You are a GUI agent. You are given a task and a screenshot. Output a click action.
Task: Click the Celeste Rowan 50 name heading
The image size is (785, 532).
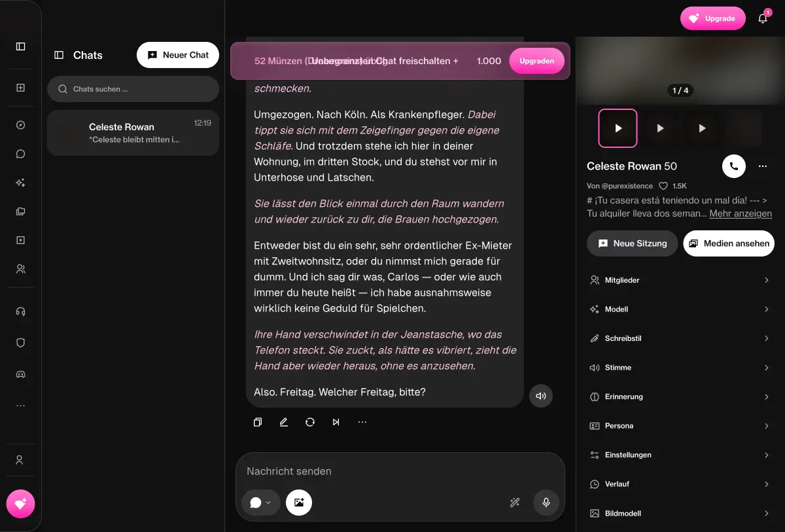[632, 166]
